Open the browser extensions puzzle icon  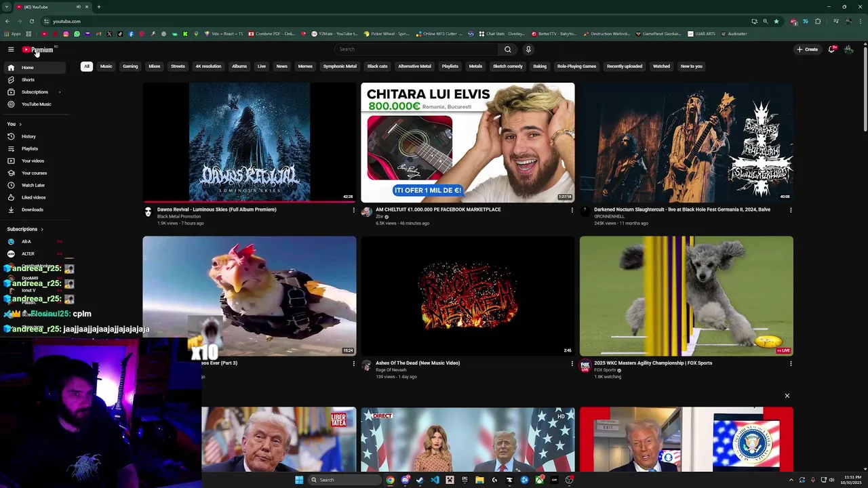[818, 21]
